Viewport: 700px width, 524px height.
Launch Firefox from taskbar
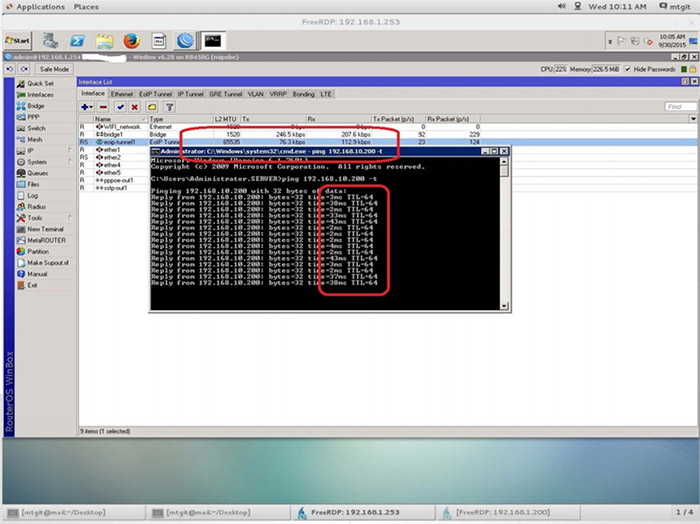[x=131, y=41]
